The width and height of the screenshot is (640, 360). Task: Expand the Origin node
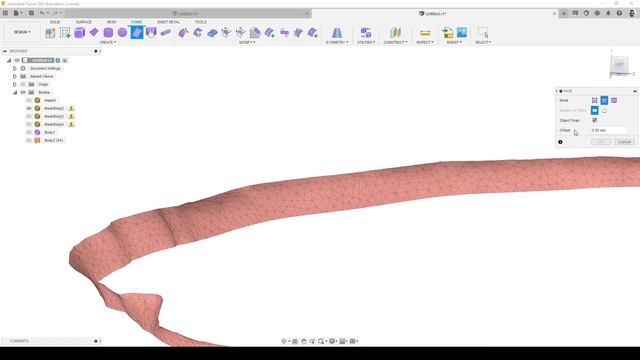coord(15,84)
